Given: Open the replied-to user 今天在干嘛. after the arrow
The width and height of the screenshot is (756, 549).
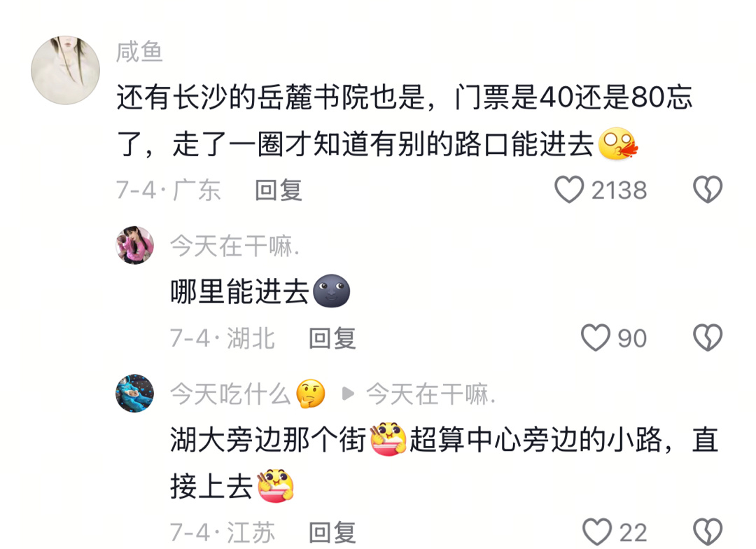Looking at the screenshot, I should tap(430, 394).
